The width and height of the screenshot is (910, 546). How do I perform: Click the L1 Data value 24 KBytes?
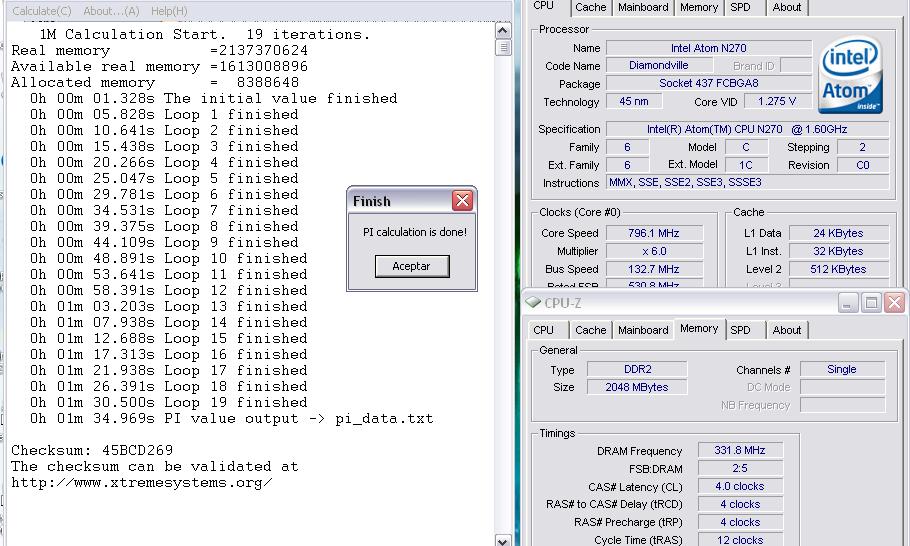click(839, 233)
